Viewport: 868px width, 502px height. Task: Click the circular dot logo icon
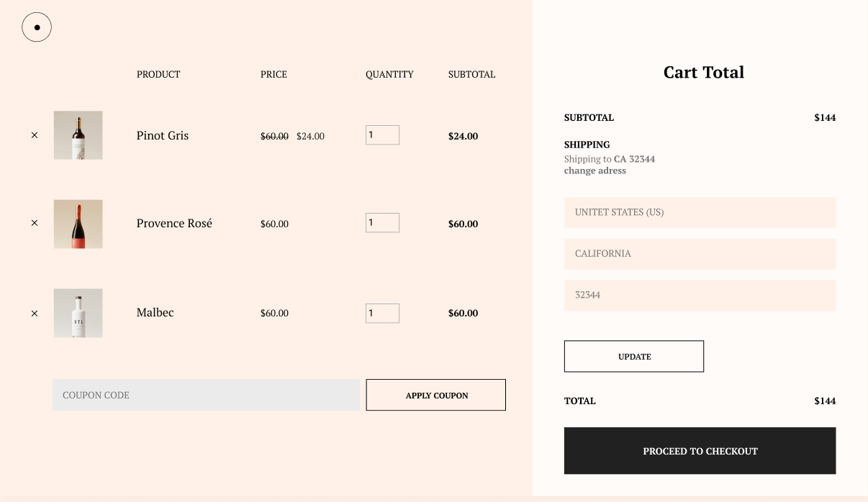[x=37, y=27]
